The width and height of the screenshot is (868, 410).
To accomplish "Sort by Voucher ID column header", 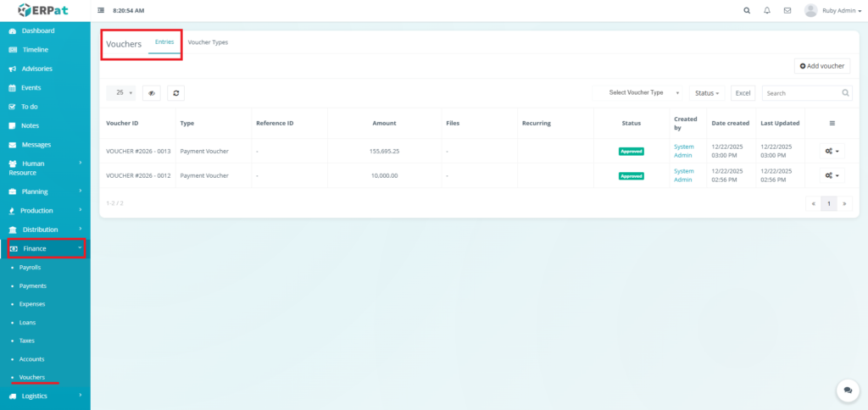I will [x=138, y=124].
